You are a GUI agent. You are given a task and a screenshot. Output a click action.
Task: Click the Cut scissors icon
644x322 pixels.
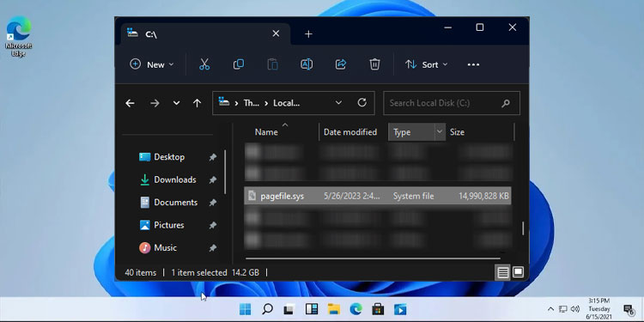[x=204, y=64]
